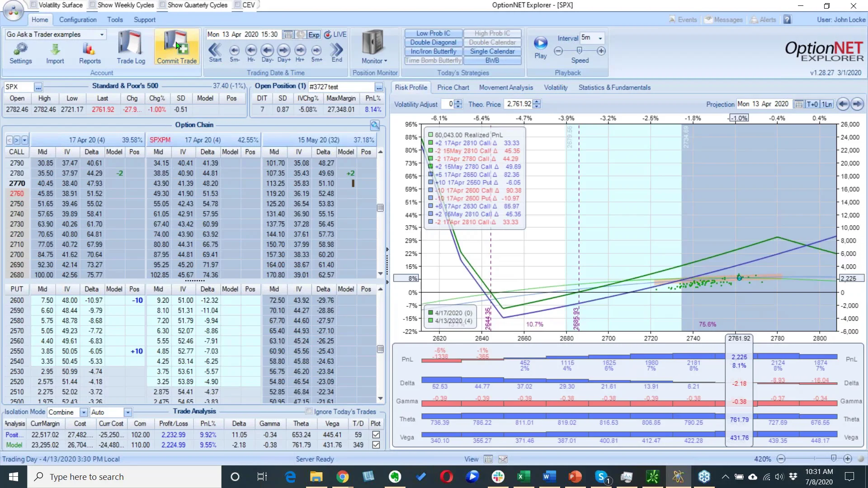Open the help question mark icon
This screenshot has width=868, height=488.
click(788, 20)
